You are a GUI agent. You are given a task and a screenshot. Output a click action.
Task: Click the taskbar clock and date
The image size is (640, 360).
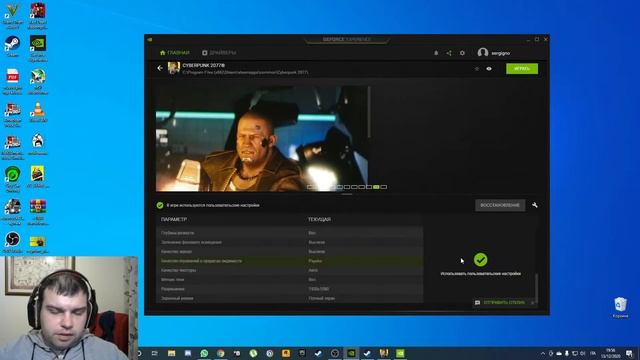pyautogui.click(x=611, y=353)
